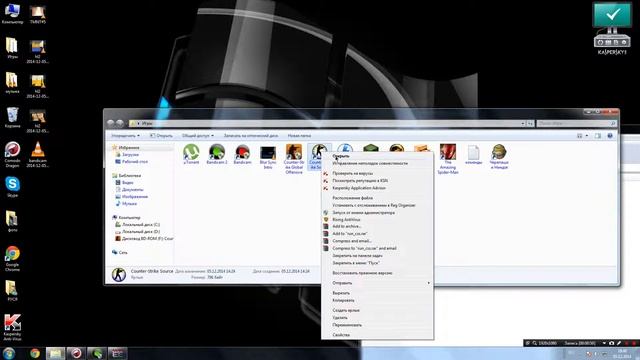Choose Копировать in context menu

click(x=378, y=300)
